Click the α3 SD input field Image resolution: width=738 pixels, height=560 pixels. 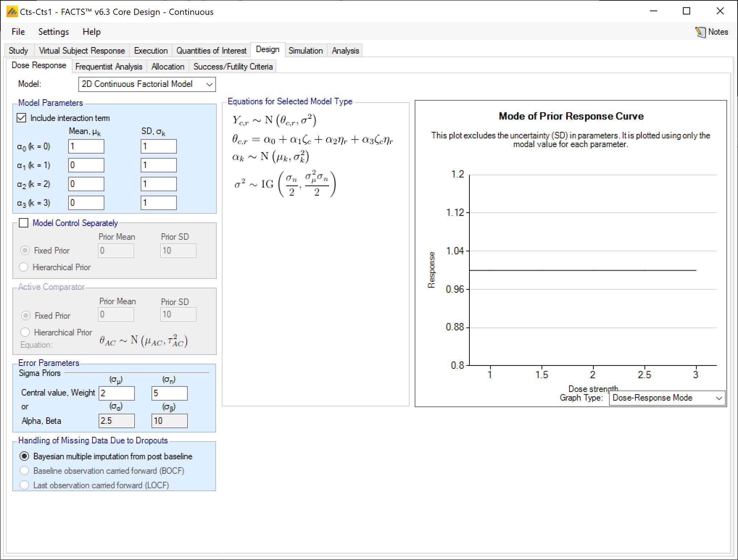pyautogui.click(x=158, y=203)
